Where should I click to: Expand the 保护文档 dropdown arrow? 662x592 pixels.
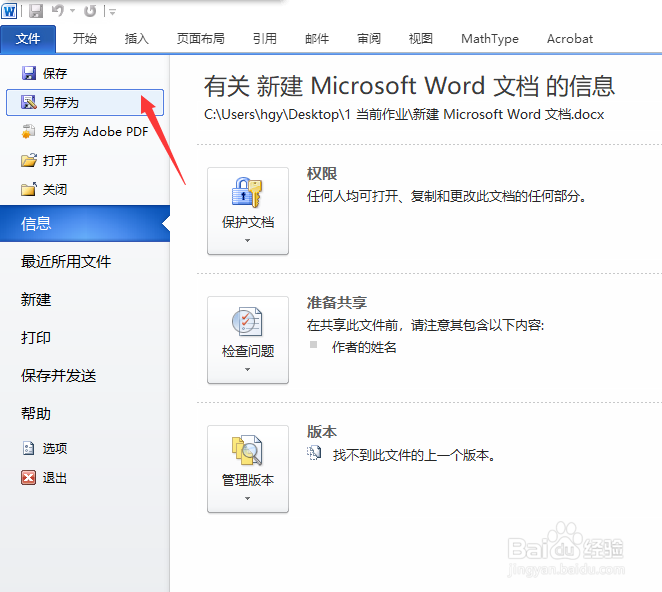247,240
